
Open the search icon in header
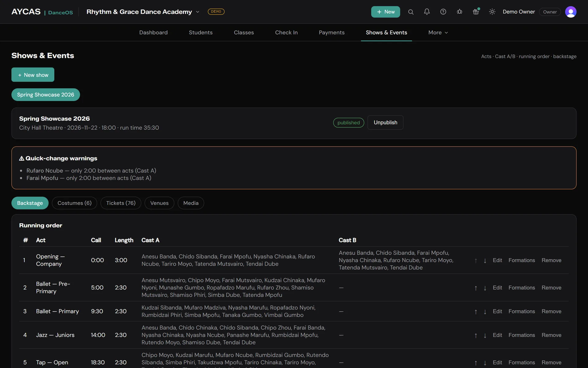(411, 12)
